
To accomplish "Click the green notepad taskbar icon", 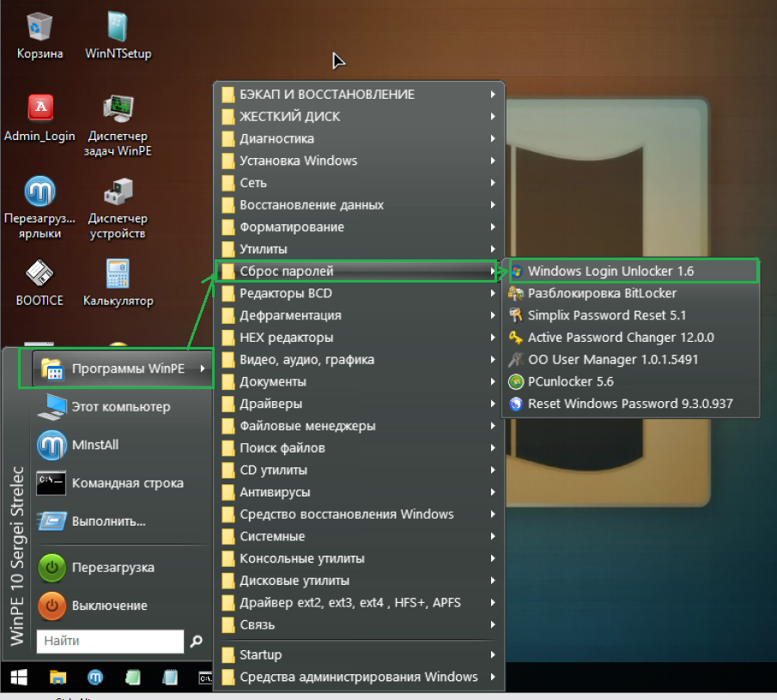I will coord(133,677).
